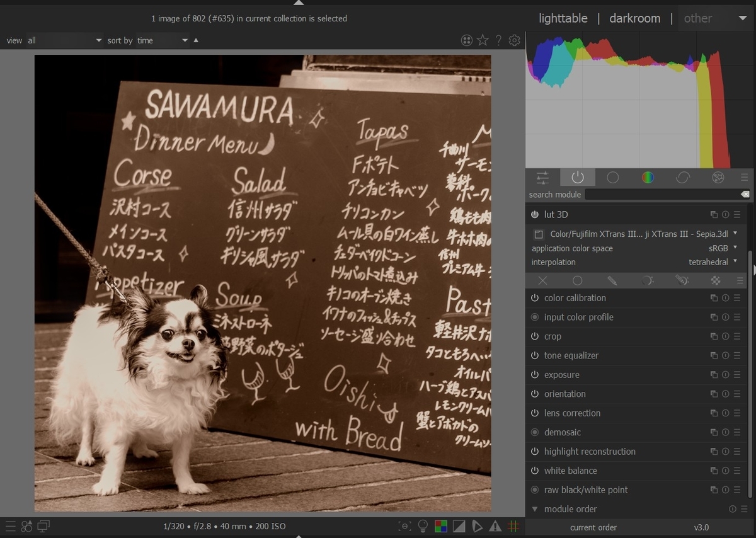Switch to lighttable view
This screenshot has height=538, width=756.
tap(563, 18)
